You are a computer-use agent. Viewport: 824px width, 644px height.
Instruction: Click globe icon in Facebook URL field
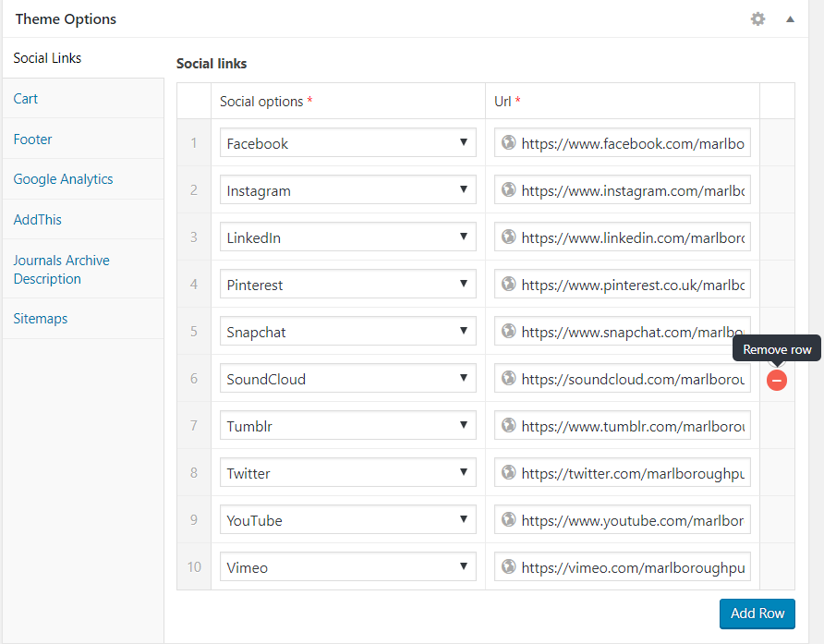tap(508, 142)
